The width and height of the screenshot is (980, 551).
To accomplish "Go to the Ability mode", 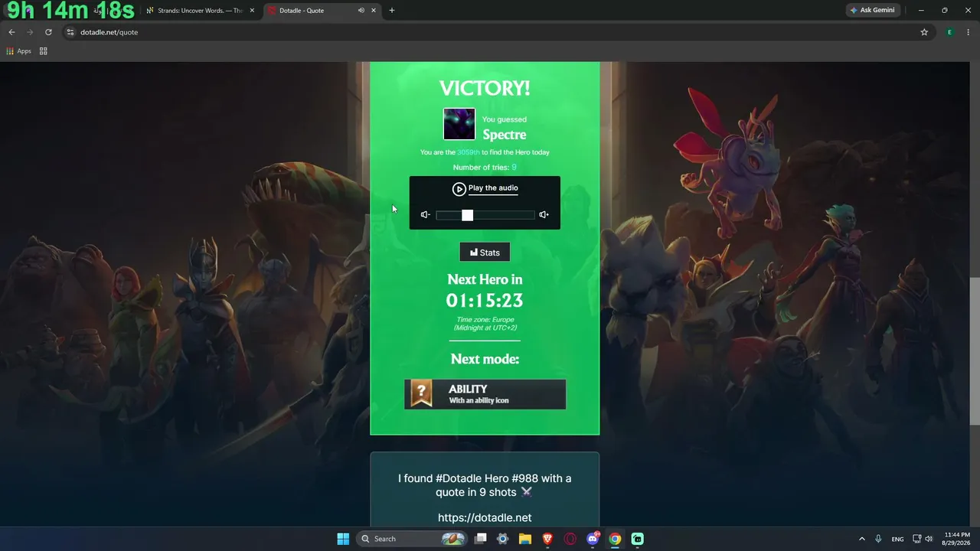I will tap(485, 394).
